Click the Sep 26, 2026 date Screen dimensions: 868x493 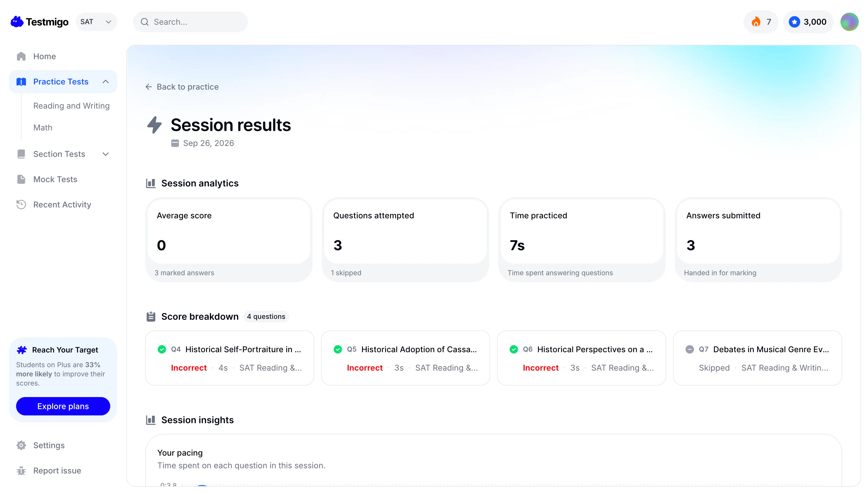coord(208,143)
